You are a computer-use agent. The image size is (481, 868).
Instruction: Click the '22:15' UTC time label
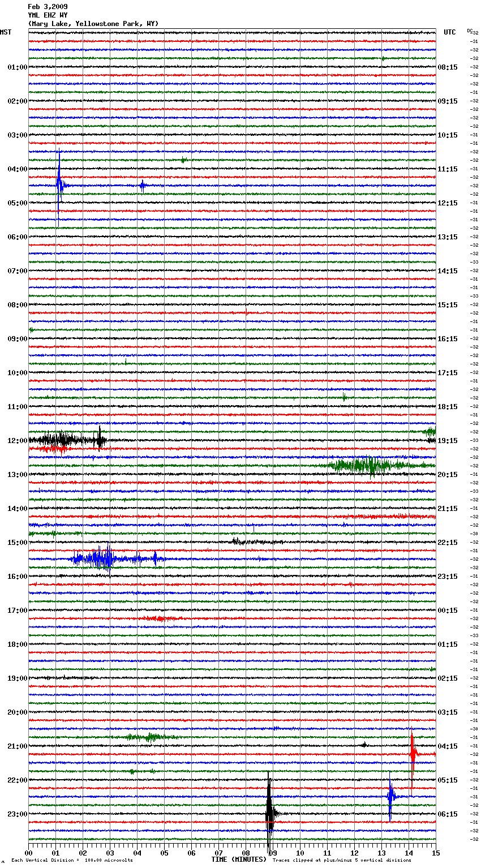tap(448, 543)
